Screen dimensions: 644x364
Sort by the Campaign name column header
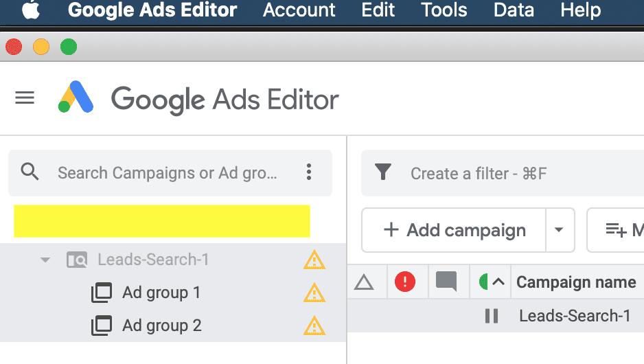tap(576, 282)
